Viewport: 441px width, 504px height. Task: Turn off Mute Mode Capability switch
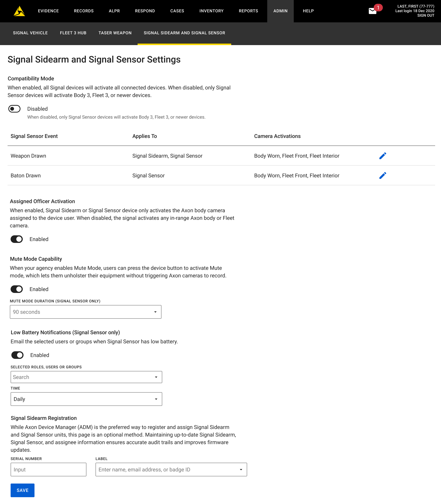(x=17, y=289)
